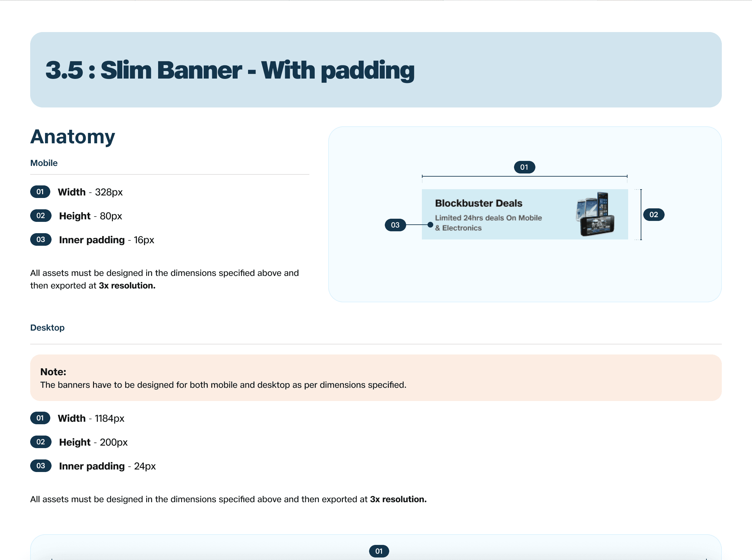Click the Desktop section heading
The height and width of the screenshot is (560, 752).
click(x=47, y=327)
